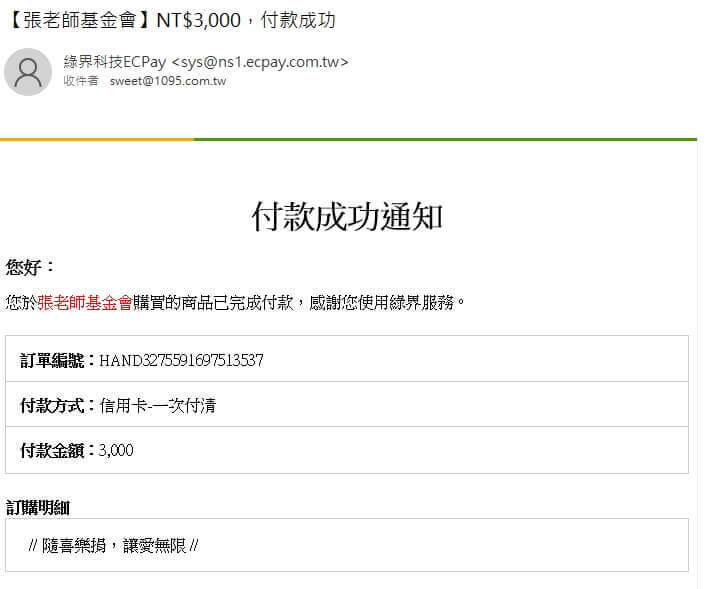Select the payment amount value 3,000

click(116, 450)
